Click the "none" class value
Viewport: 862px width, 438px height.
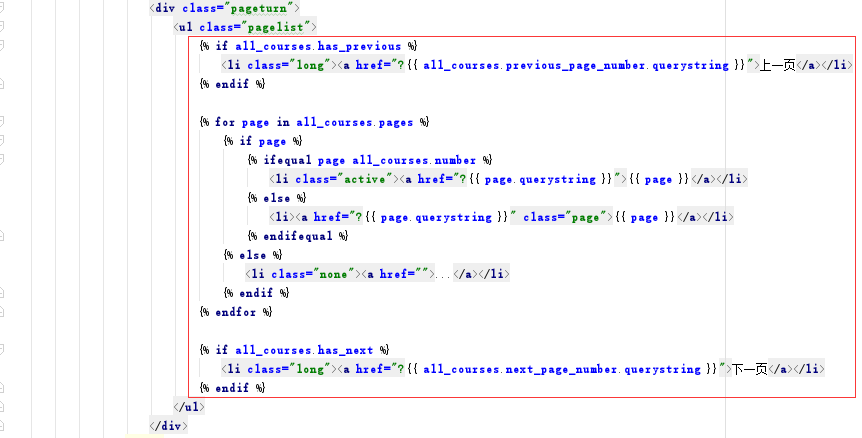point(334,274)
